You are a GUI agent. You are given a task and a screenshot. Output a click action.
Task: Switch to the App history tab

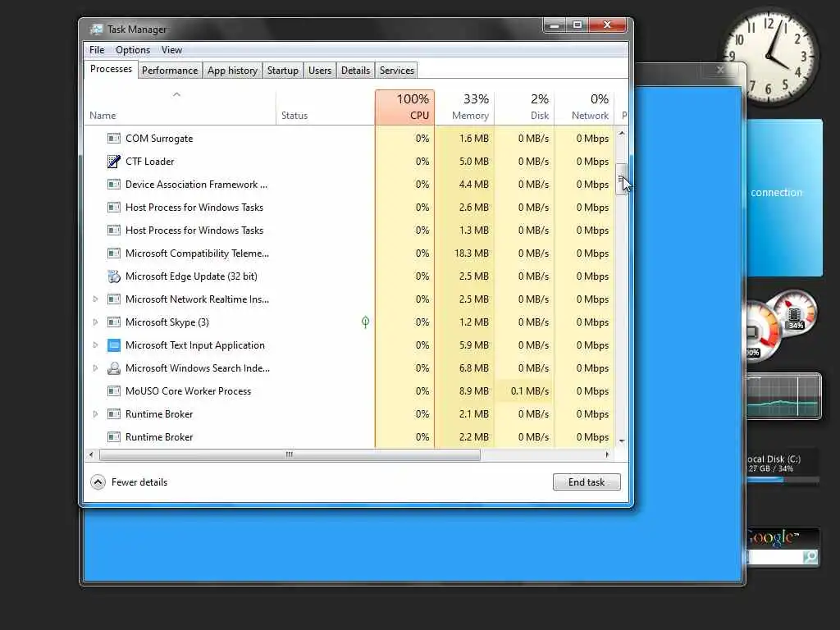[x=232, y=71]
